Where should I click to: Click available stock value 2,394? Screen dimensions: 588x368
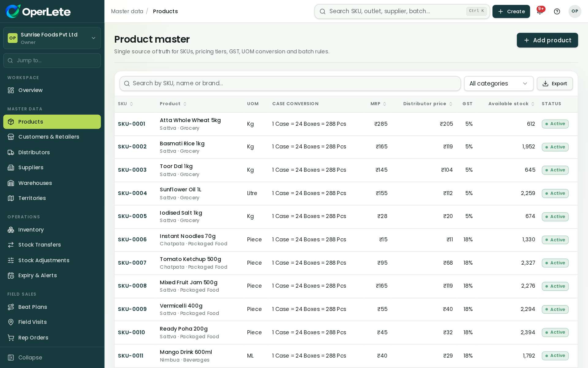click(x=528, y=332)
